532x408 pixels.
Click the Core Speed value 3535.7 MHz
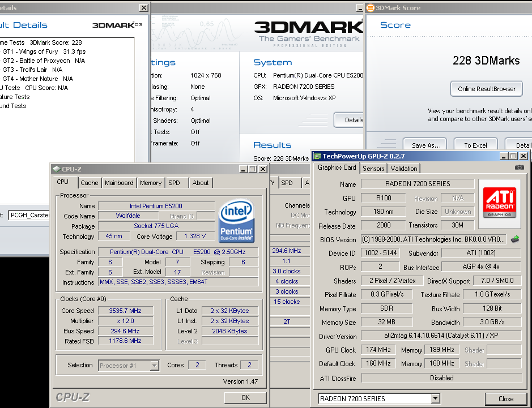click(x=125, y=311)
